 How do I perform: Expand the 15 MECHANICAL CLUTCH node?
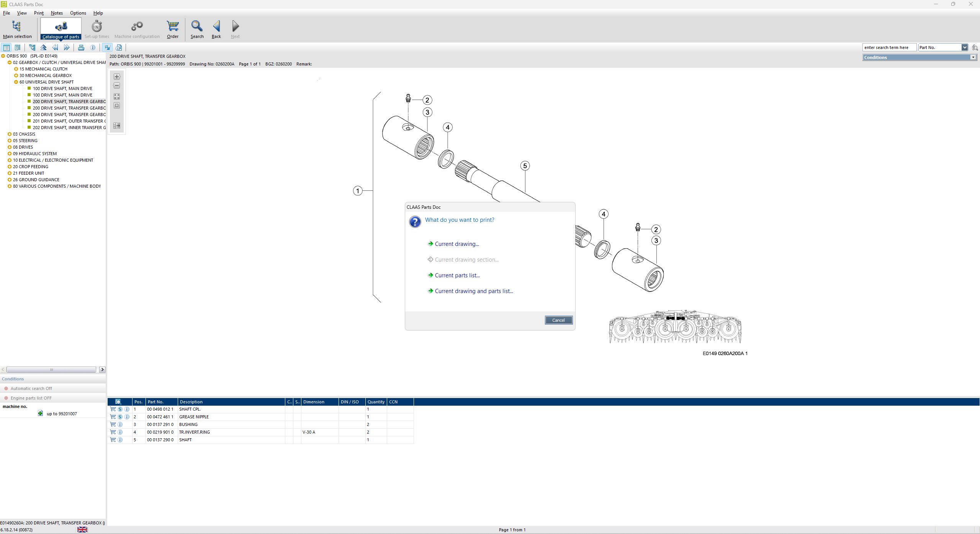16,69
